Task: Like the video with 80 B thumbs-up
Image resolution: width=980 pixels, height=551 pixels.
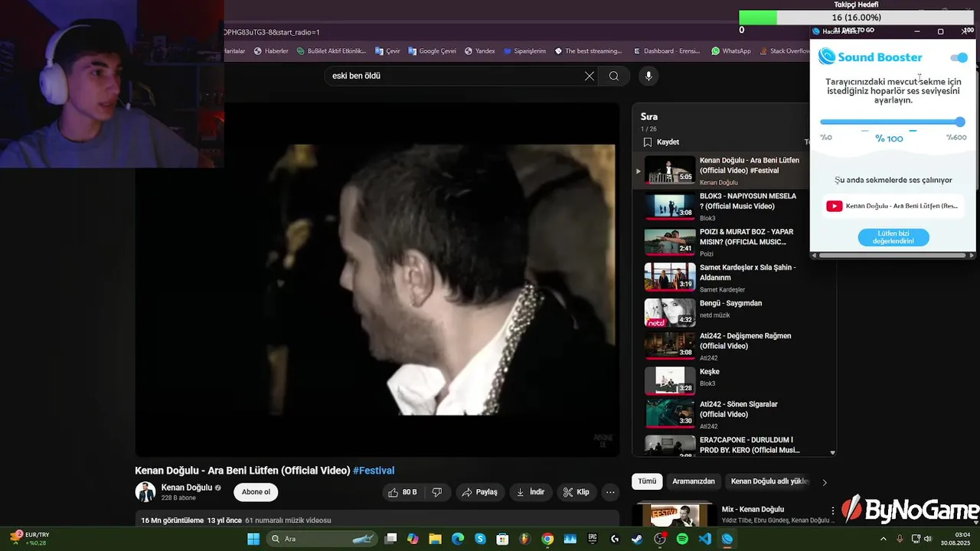Action: [x=403, y=492]
